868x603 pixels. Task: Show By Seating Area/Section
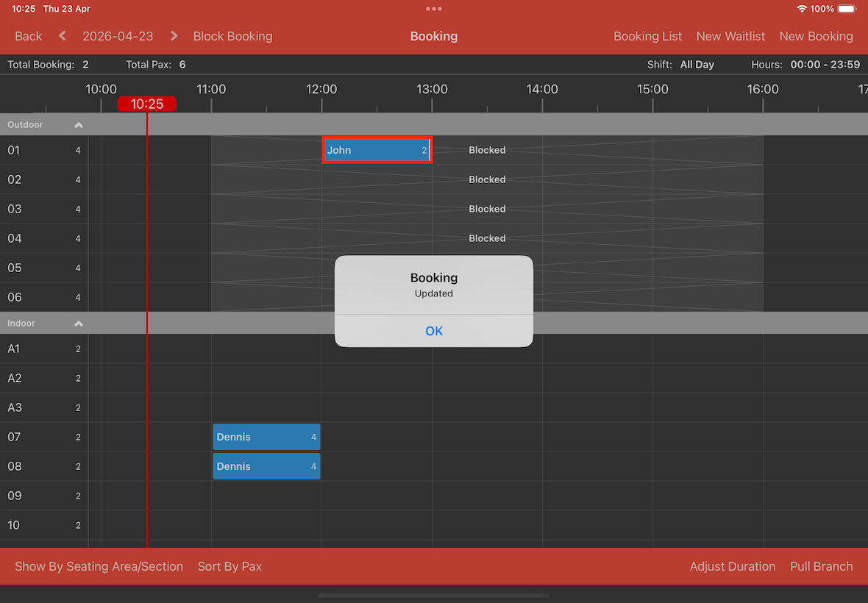point(99,566)
